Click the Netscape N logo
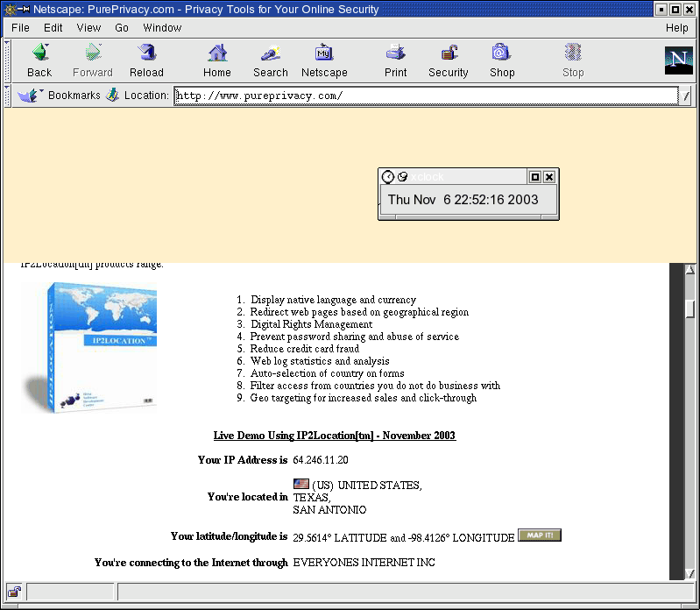The height and width of the screenshot is (610, 700). (678, 60)
